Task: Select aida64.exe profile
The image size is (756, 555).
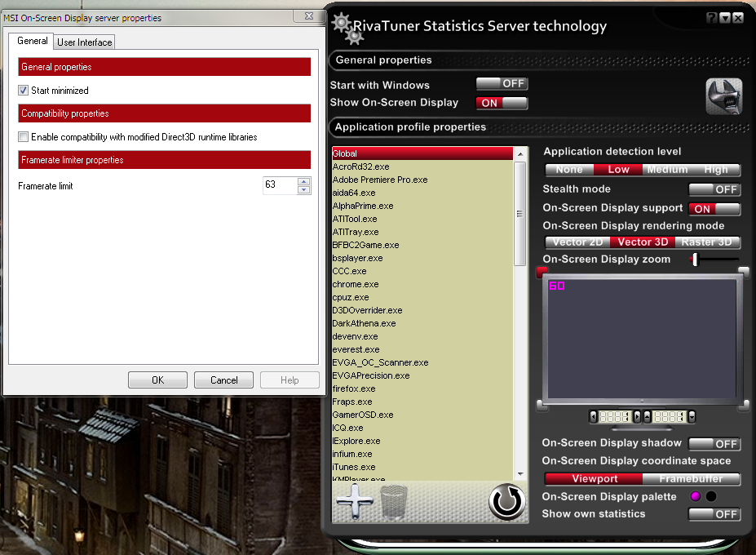Action: coord(422,193)
